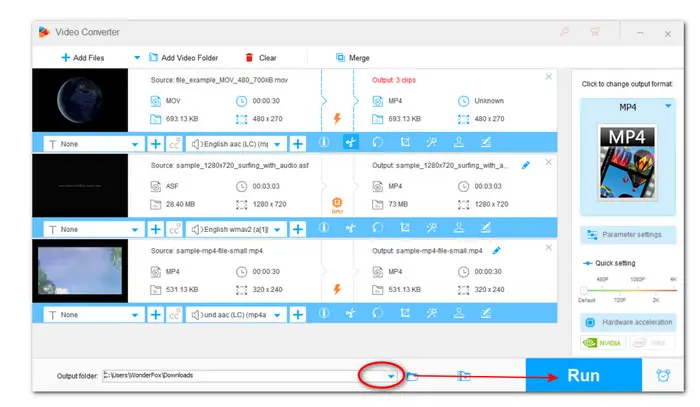Remove sample-mp4-file-small from list
The image size is (700, 407).
[x=549, y=247]
